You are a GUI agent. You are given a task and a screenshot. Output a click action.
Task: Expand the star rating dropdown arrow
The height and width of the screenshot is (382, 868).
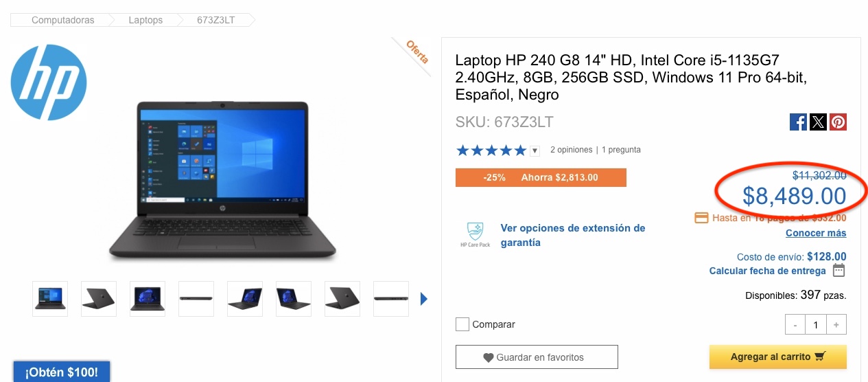(535, 150)
